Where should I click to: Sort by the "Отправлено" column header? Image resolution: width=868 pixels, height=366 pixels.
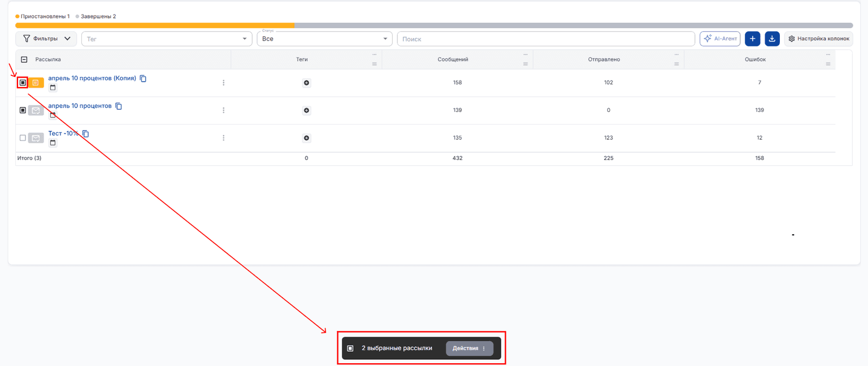[x=604, y=59]
